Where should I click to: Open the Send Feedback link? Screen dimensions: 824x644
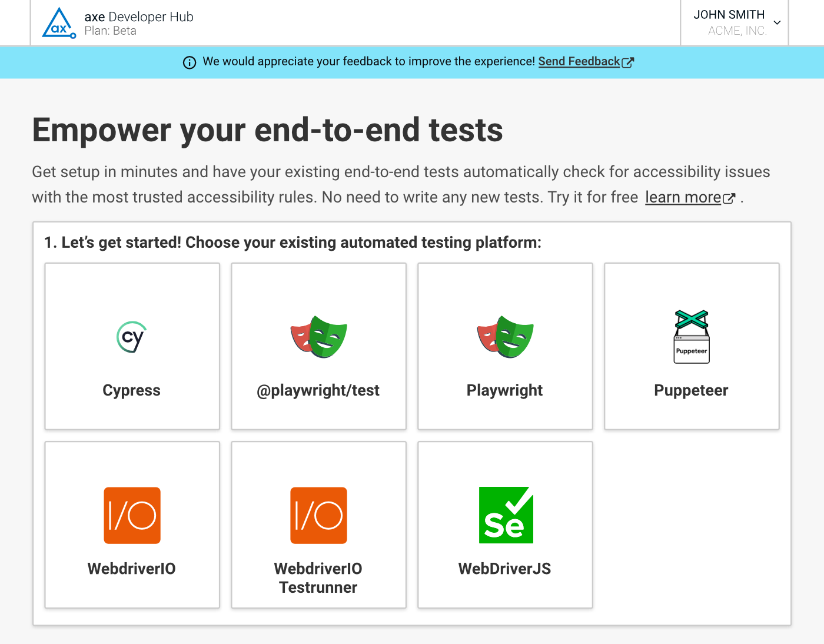point(579,61)
